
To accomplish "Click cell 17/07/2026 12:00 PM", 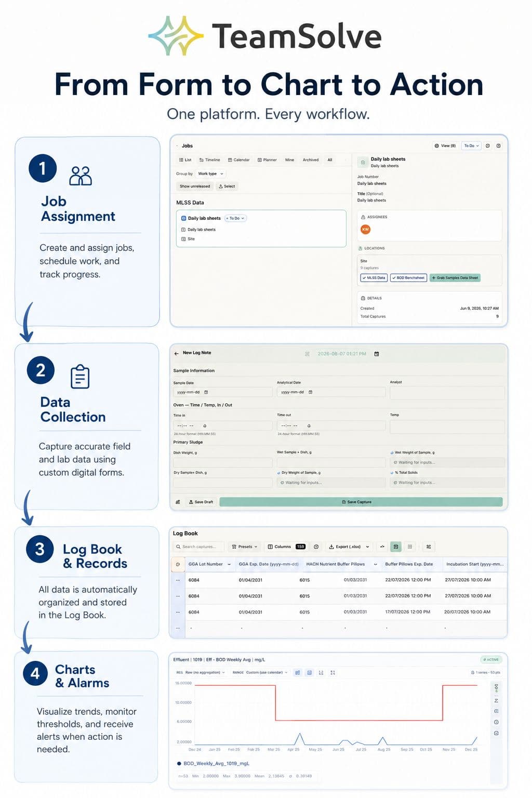I will coord(408,612).
